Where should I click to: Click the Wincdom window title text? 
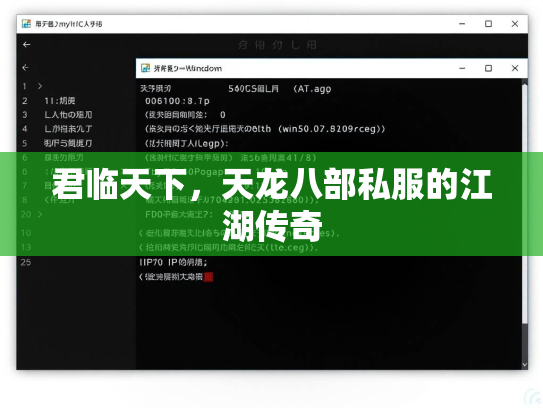pos(188,68)
